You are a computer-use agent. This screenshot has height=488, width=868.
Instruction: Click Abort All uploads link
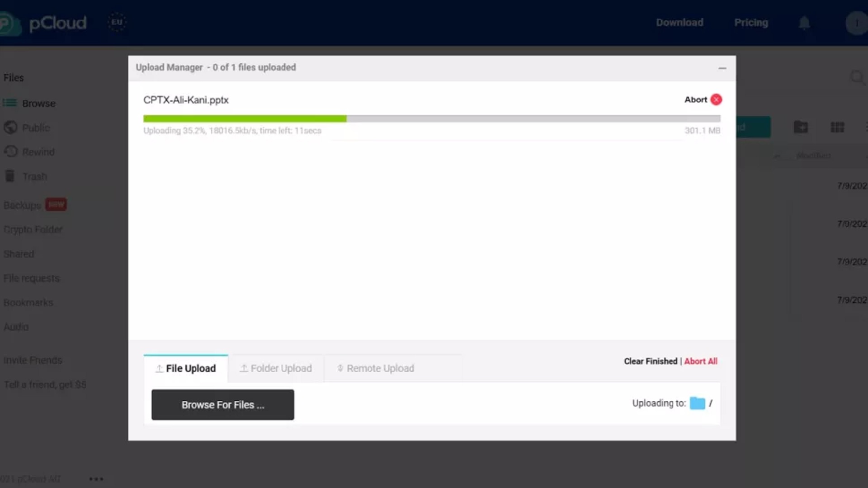click(x=701, y=361)
